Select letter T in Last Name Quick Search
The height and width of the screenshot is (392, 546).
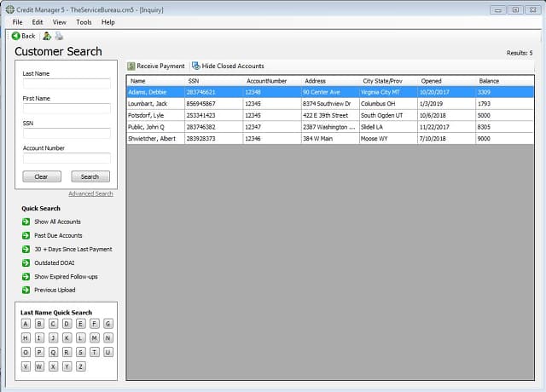95,352
